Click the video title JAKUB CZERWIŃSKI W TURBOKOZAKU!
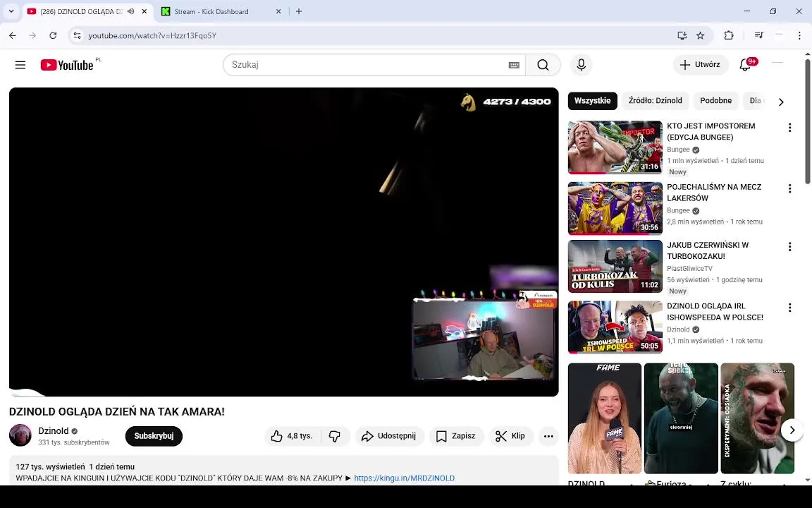This screenshot has height=508, width=812. 708,250
